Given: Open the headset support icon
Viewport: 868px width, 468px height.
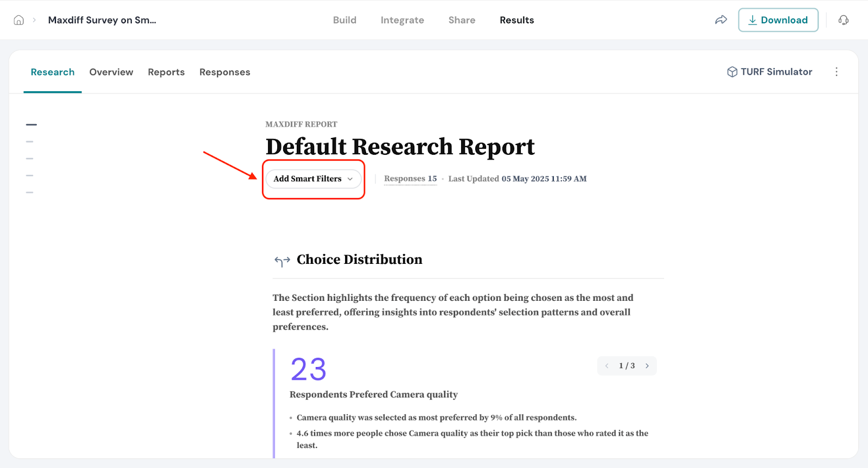Looking at the screenshot, I should point(843,20).
